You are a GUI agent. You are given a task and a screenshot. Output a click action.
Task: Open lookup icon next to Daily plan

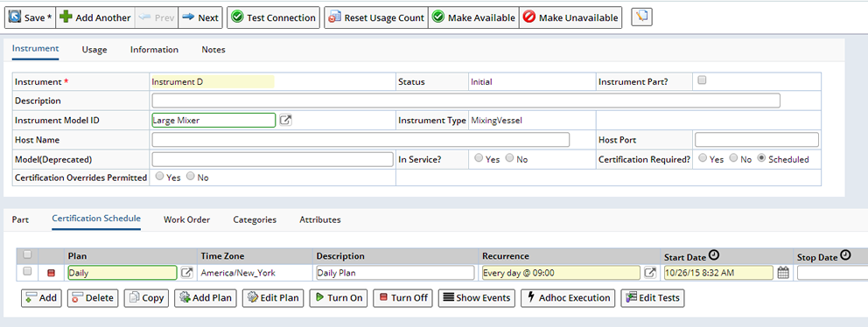pyautogui.click(x=187, y=272)
